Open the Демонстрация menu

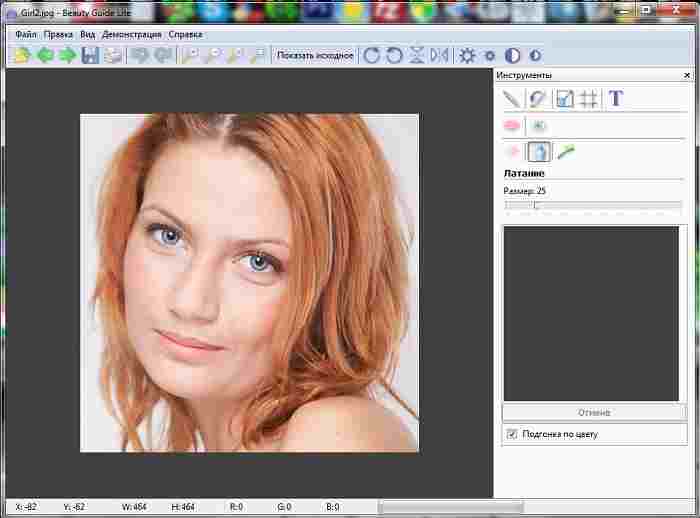pos(132,35)
